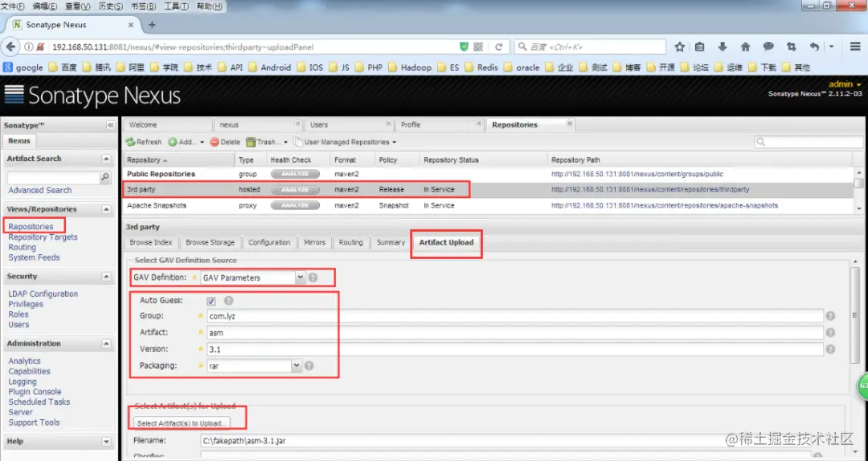Reload the page with refresh icon

tap(499, 47)
